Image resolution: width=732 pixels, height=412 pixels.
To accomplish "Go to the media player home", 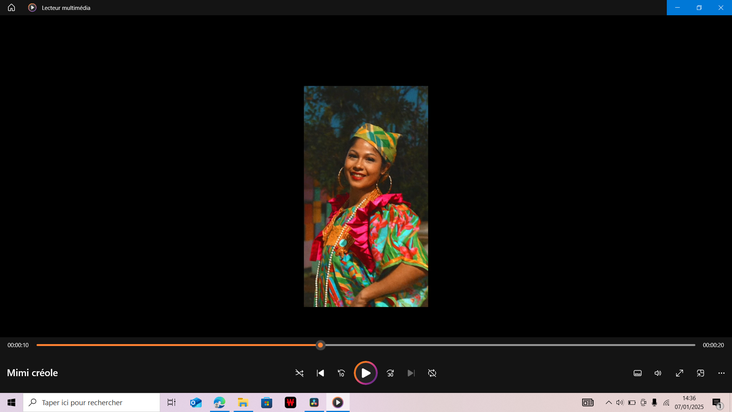I will point(12,7).
